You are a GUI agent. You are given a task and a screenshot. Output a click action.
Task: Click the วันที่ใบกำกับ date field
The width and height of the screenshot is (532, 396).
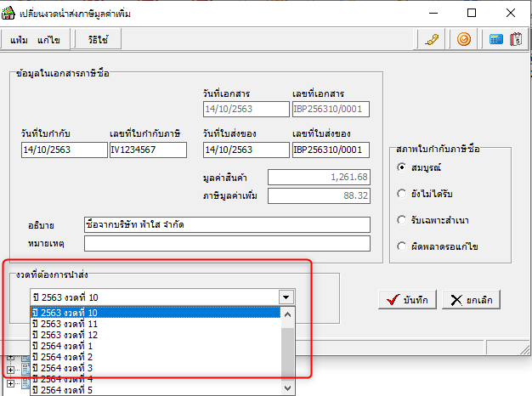click(64, 150)
